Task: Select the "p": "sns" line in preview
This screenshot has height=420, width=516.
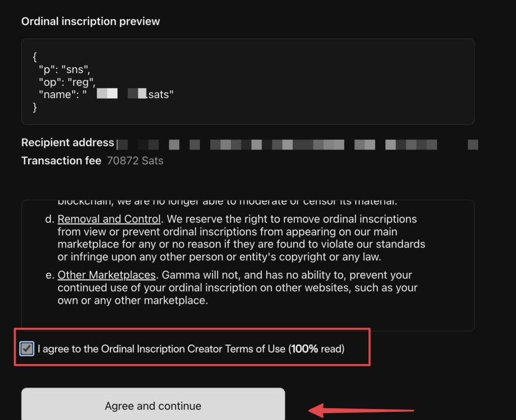Action: pos(64,69)
